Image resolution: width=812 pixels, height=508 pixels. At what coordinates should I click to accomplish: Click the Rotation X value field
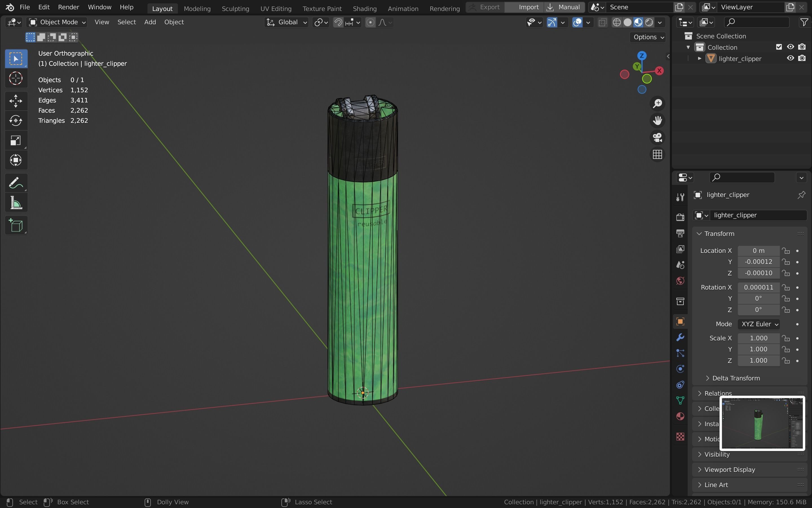point(758,287)
